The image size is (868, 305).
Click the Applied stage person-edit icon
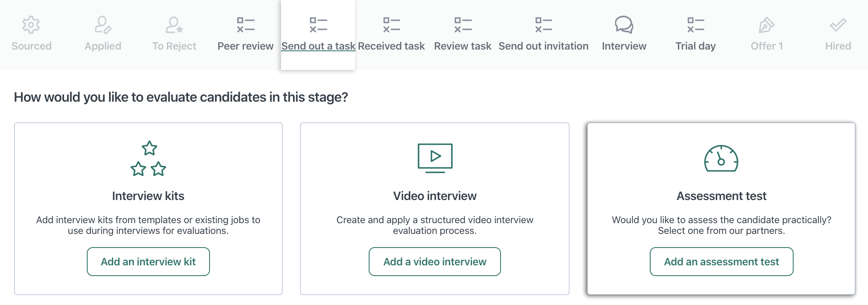103,25
